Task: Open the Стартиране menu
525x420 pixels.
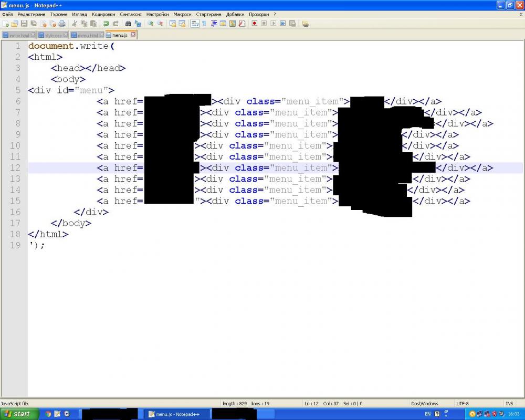Action: [x=209, y=14]
